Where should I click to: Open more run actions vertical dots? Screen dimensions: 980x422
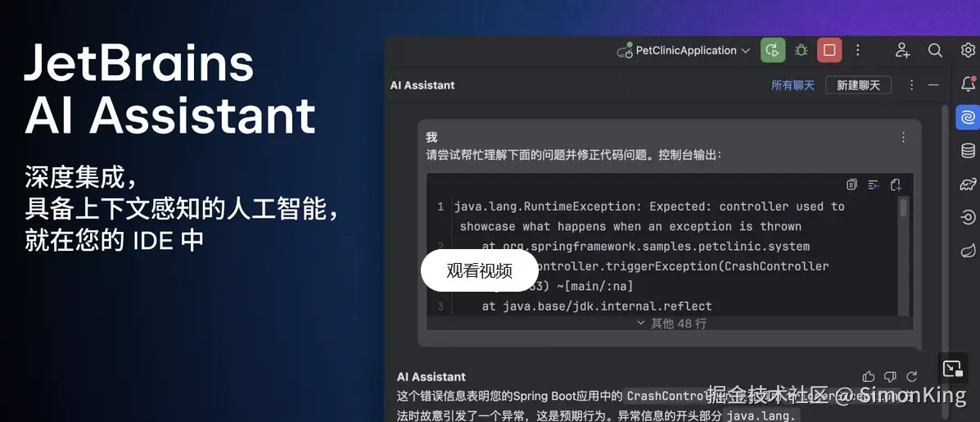click(858, 51)
